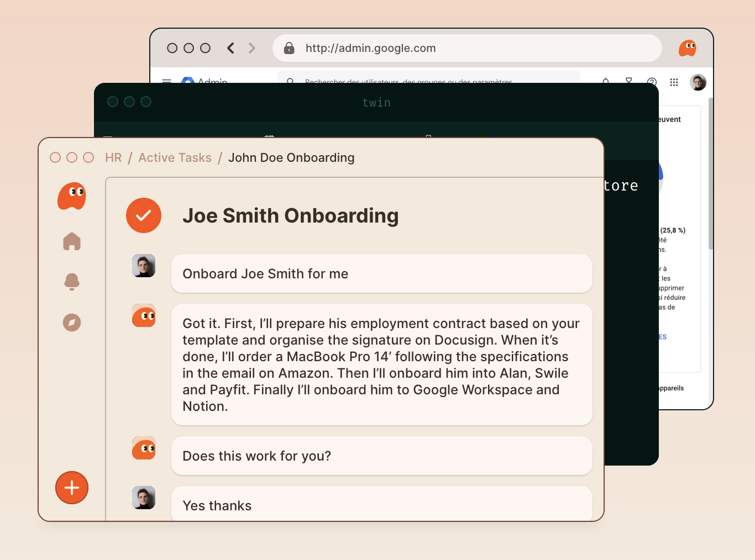The image size is (755, 560).
Task: Open the compass Explore icon
Action: click(72, 323)
